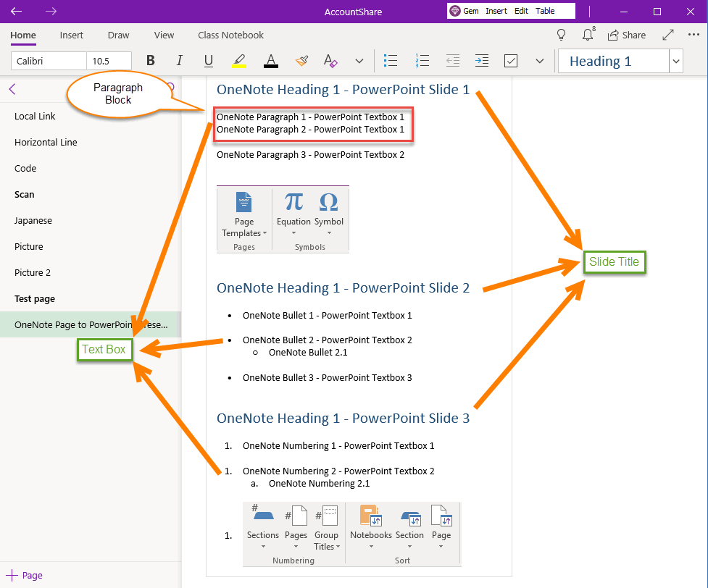Close the AccountShare window
The width and height of the screenshot is (708, 588).
pyautogui.click(x=691, y=12)
